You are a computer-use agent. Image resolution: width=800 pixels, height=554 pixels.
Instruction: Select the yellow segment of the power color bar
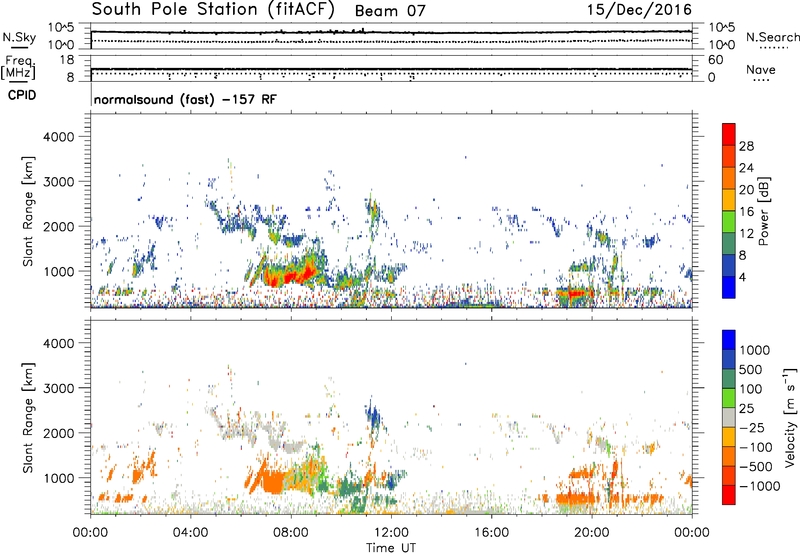tap(729, 200)
